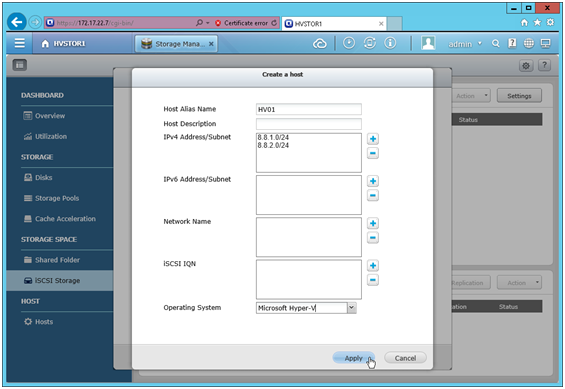Open Shared Folder in sidebar
Viewport: 565px width, 389px height.
52,260
